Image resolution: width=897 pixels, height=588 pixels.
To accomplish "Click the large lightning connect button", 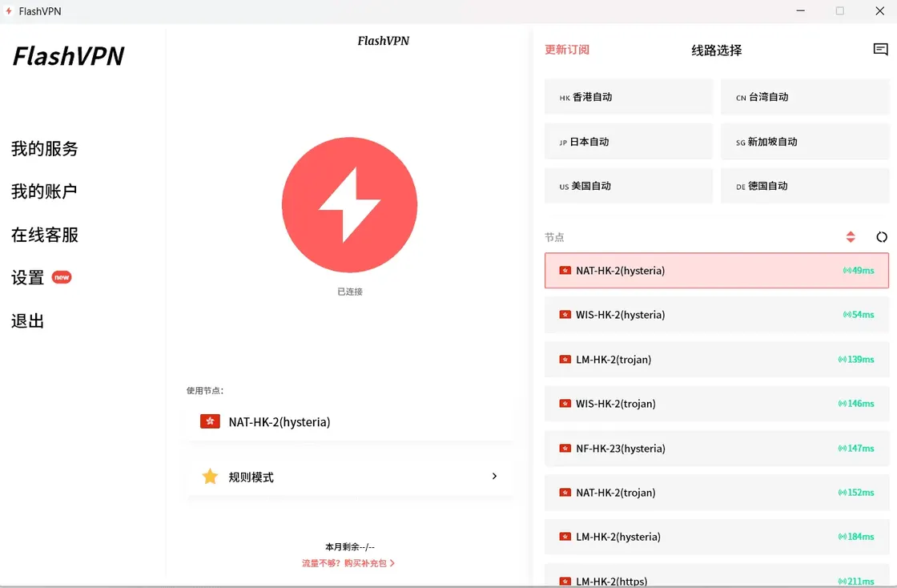I will click(349, 205).
